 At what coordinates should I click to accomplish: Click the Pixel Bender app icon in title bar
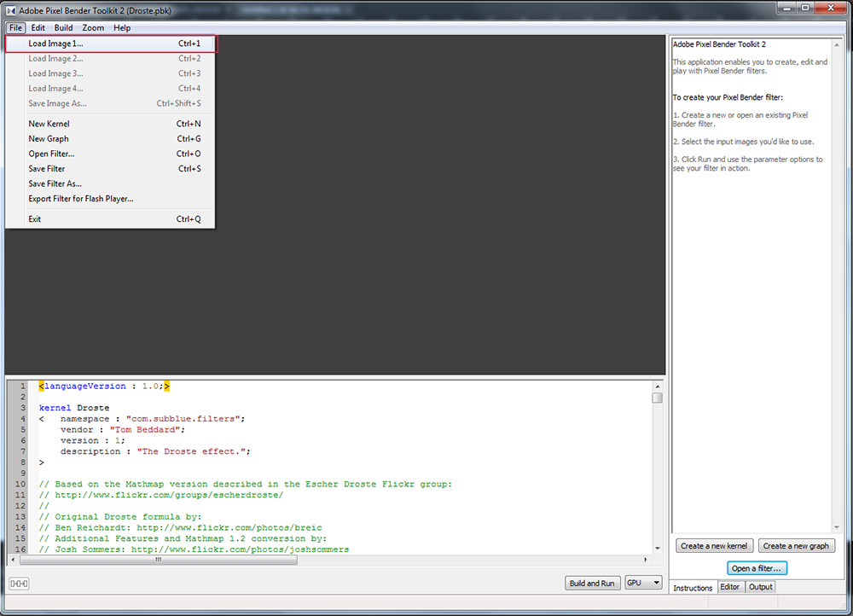pos(10,10)
